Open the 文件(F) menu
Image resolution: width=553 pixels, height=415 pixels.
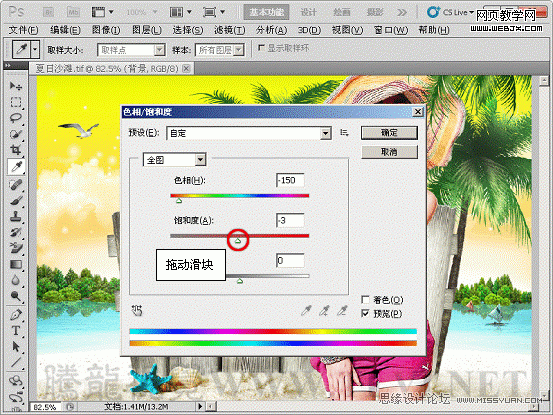click(23, 30)
